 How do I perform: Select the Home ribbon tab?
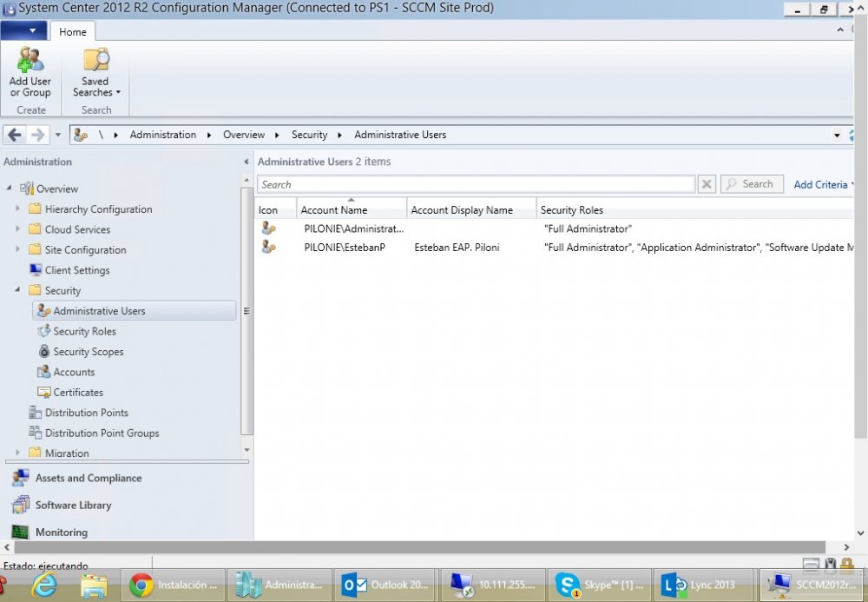pyautogui.click(x=73, y=31)
